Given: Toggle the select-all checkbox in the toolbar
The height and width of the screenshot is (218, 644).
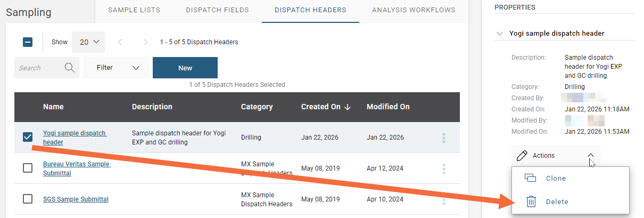Looking at the screenshot, I should tap(28, 42).
